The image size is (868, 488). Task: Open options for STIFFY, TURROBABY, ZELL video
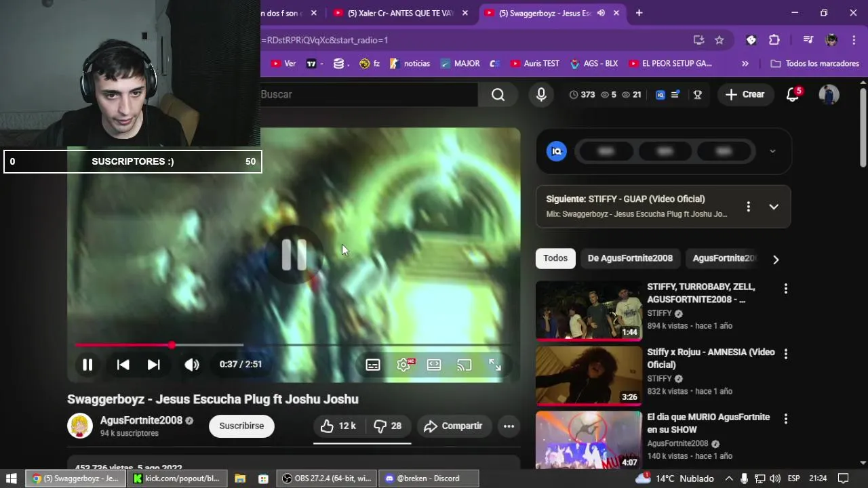pos(786,289)
